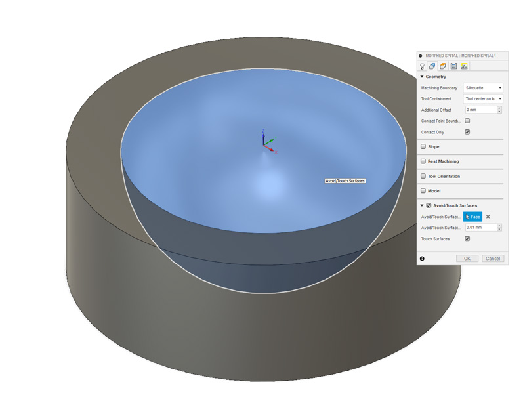Image resolution: width=525 pixels, height=420 pixels.
Task: Uncheck the Contact Only checkbox
Action: (467, 132)
